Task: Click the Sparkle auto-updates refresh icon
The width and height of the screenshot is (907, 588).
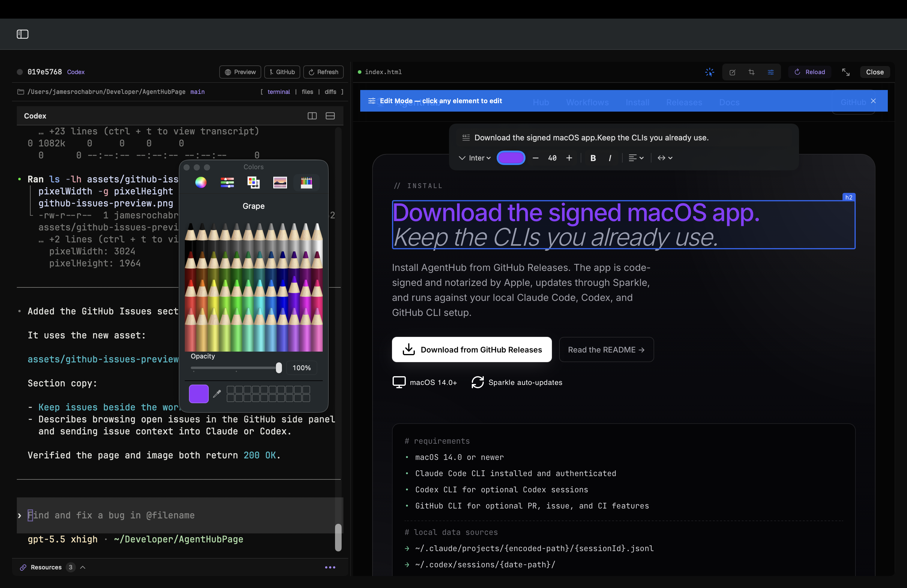Action: [477, 382]
